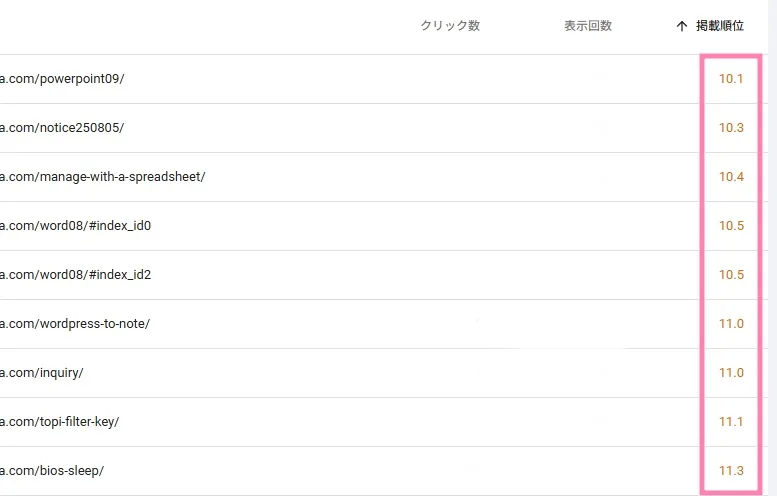The height and width of the screenshot is (496, 777).
Task: Click position 11.0 in the inquiry row
Action: coord(731,373)
